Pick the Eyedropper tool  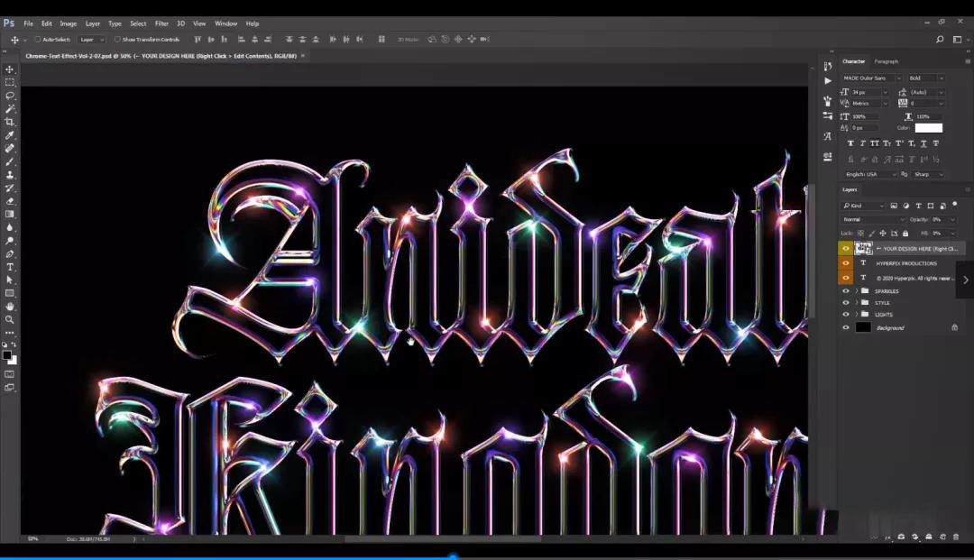(10, 135)
